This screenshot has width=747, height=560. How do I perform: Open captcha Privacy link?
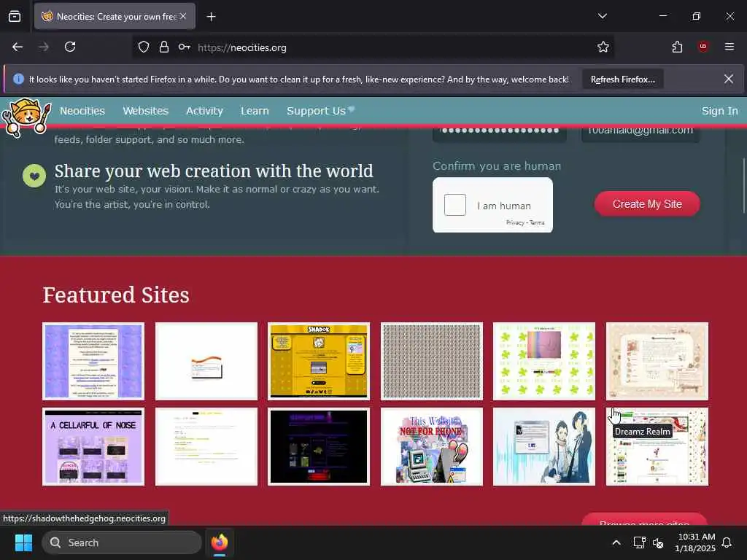click(x=514, y=222)
